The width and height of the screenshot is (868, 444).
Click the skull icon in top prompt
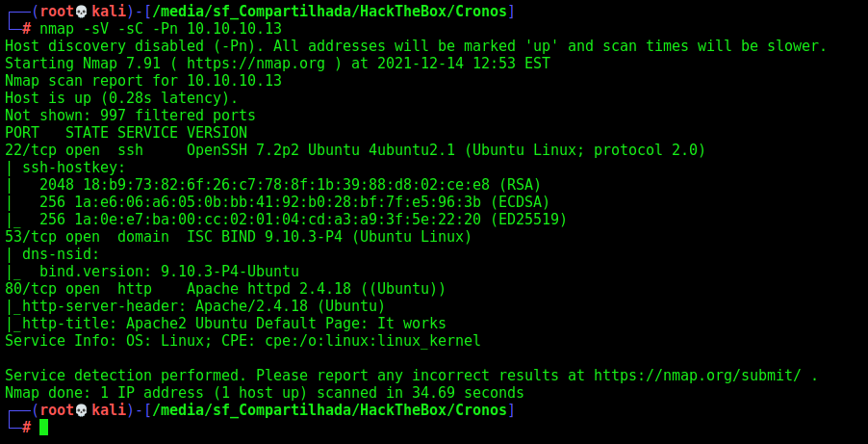pyautogui.click(x=82, y=12)
